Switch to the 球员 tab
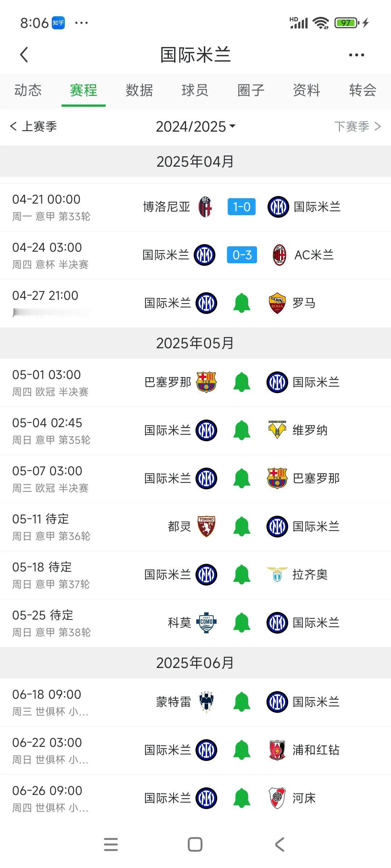The width and height of the screenshot is (391, 868). 195,90
